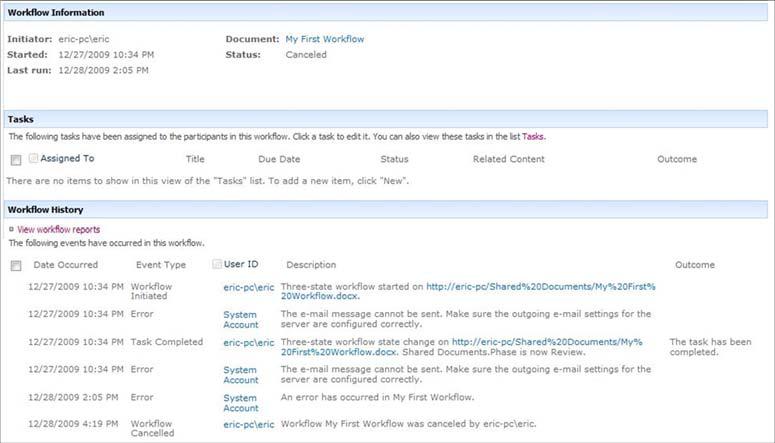The image size is (775, 443).
Task: Click the 12/28/2009 4:19 PM date entry
Action: (73, 424)
